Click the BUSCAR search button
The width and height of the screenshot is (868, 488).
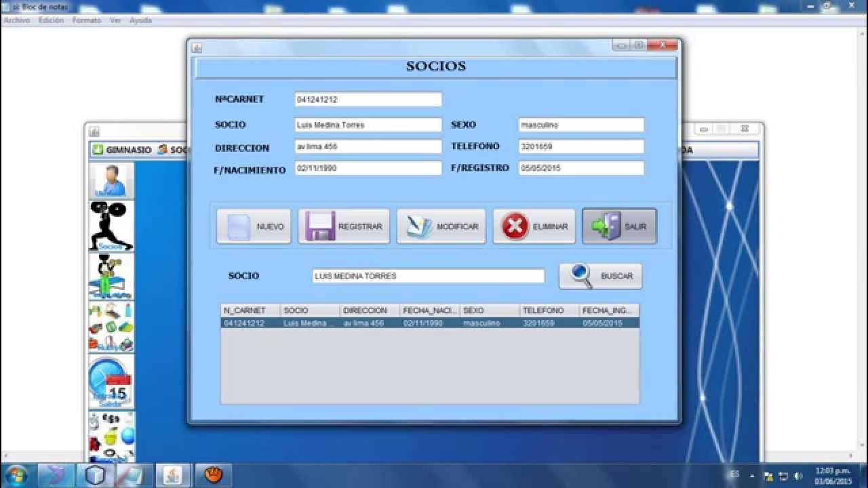(x=600, y=276)
